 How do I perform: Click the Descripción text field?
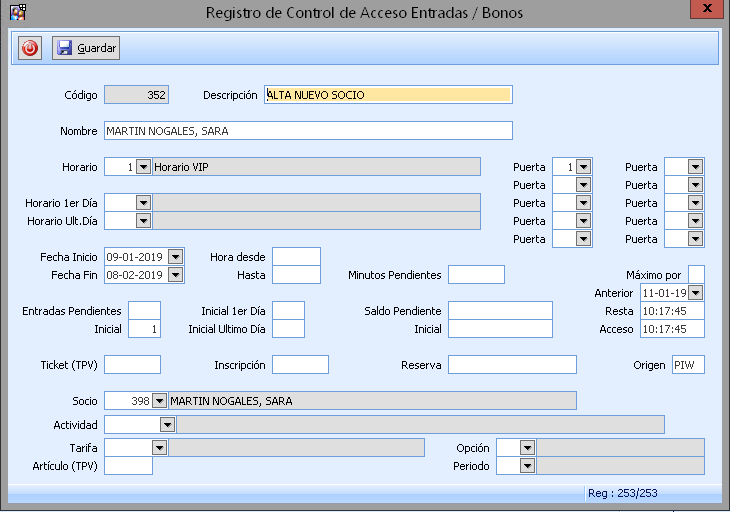pyautogui.click(x=388, y=95)
